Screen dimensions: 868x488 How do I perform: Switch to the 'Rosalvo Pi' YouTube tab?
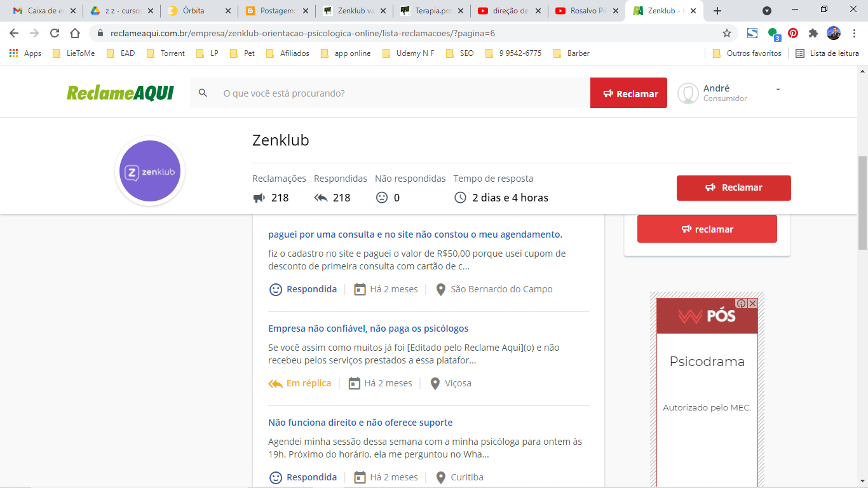[x=588, y=11]
